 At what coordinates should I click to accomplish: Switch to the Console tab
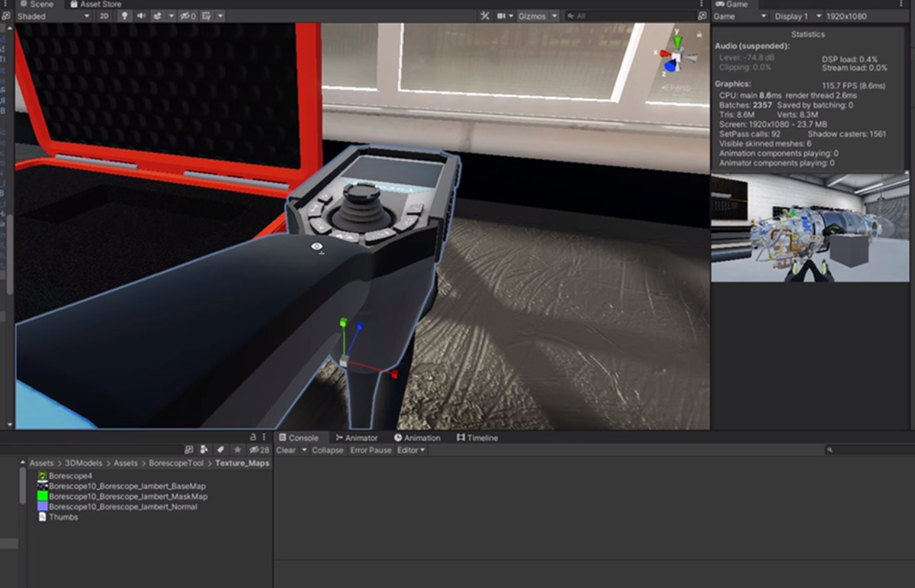click(299, 438)
